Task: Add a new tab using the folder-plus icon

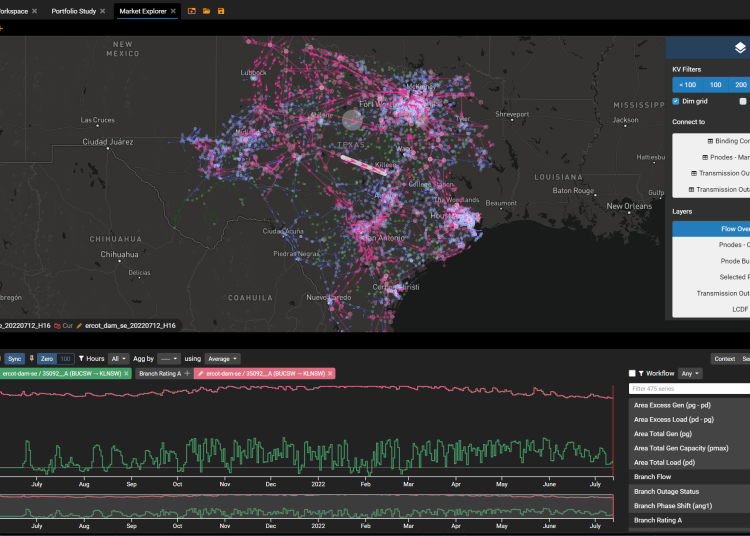Action: pyautogui.click(x=192, y=11)
